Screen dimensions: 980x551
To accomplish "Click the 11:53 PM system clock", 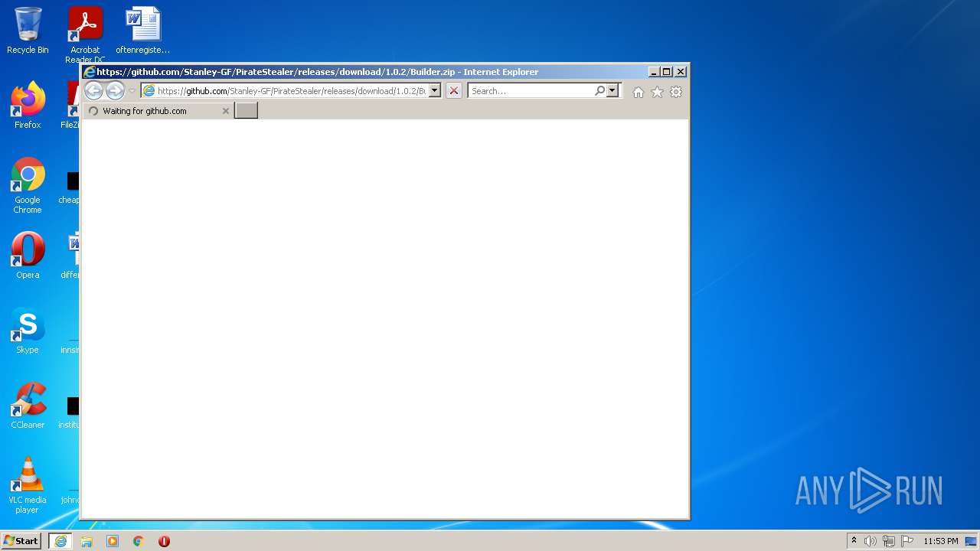I will (x=940, y=541).
